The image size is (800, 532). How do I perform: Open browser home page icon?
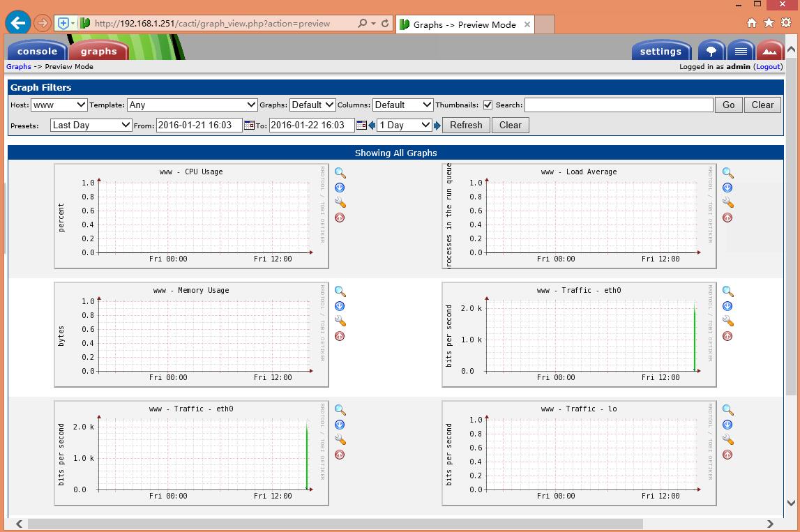pos(752,22)
